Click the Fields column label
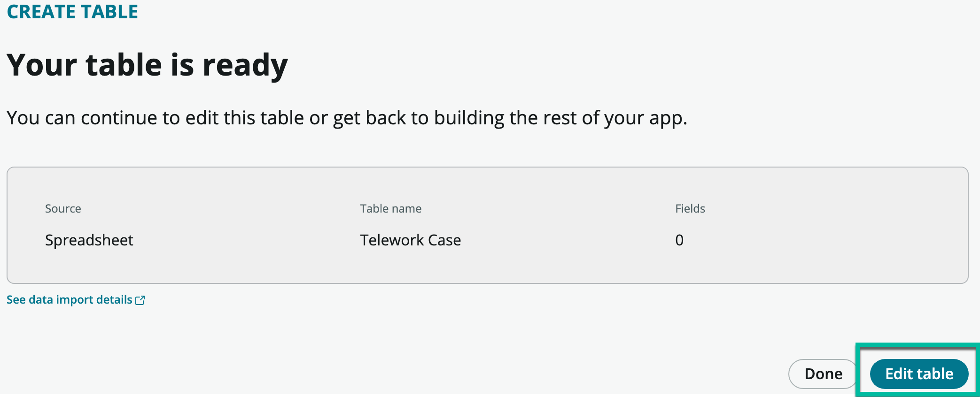Viewport: 980px width, 397px height. [x=690, y=209]
